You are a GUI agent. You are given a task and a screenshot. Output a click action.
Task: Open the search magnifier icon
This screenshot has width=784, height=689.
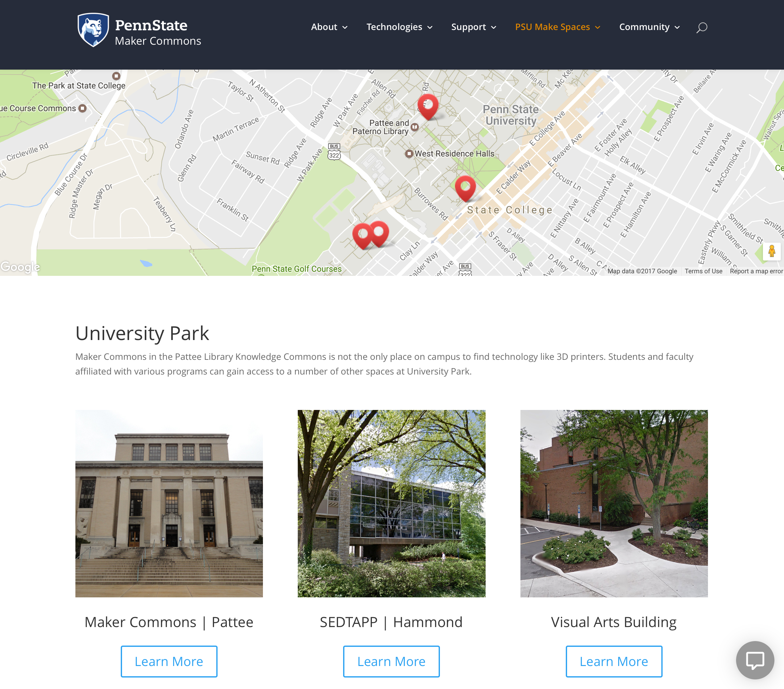tap(702, 27)
